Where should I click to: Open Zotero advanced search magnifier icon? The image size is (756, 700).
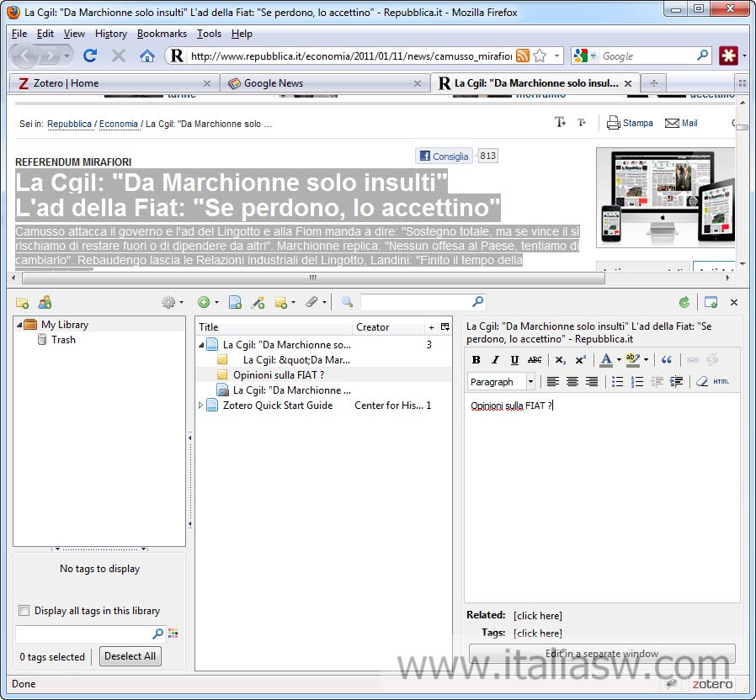point(347,302)
